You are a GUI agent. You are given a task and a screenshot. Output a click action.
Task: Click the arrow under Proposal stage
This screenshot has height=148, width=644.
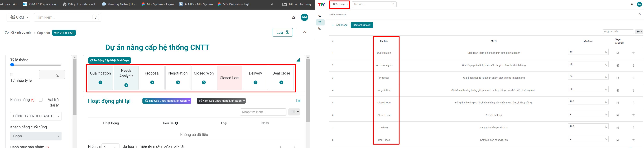click(152, 82)
